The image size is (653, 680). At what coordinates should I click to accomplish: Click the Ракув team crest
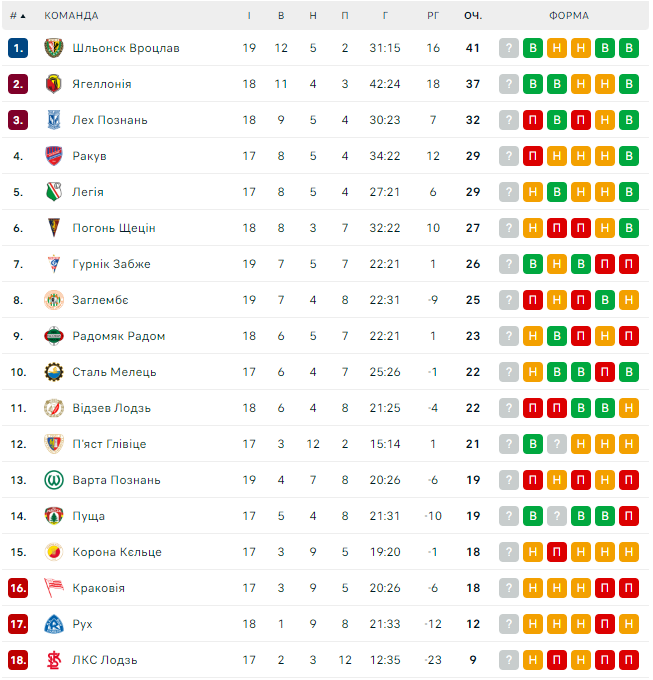pos(54,156)
